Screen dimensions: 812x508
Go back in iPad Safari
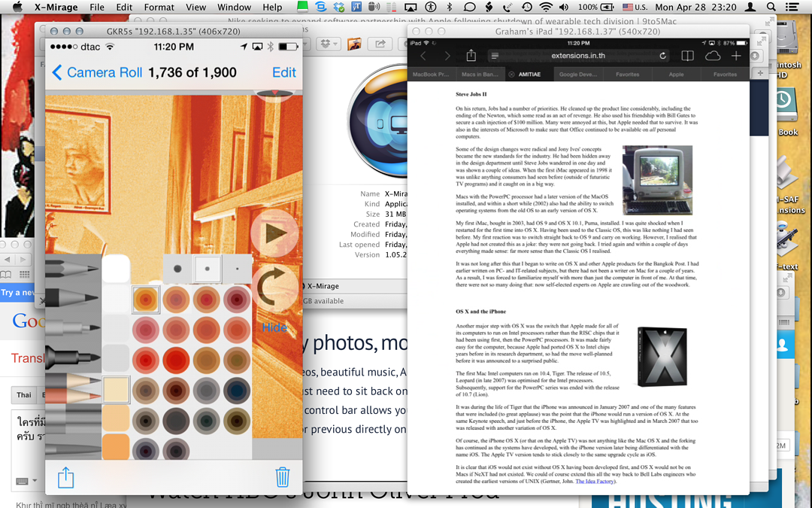click(x=423, y=56)
